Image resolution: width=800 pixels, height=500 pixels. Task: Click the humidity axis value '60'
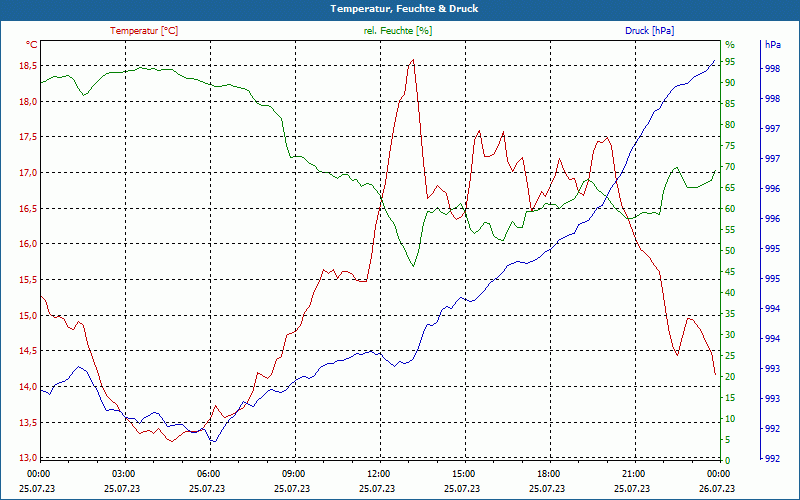point(730,209)
